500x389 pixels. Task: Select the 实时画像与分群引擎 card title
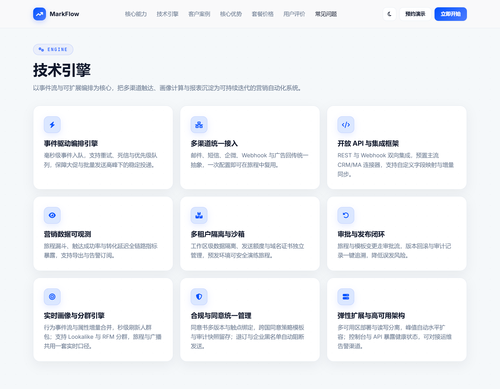tap(74, 316)
